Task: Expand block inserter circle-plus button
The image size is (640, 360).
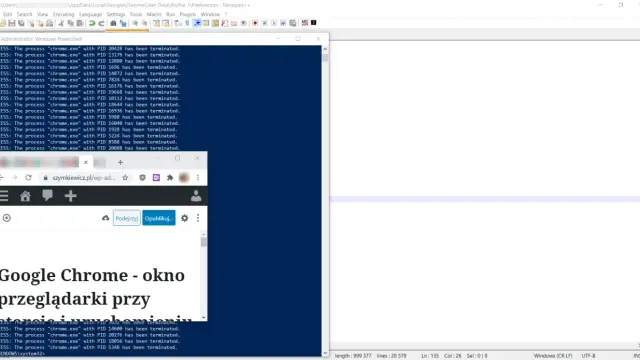Action: [7, 218]
